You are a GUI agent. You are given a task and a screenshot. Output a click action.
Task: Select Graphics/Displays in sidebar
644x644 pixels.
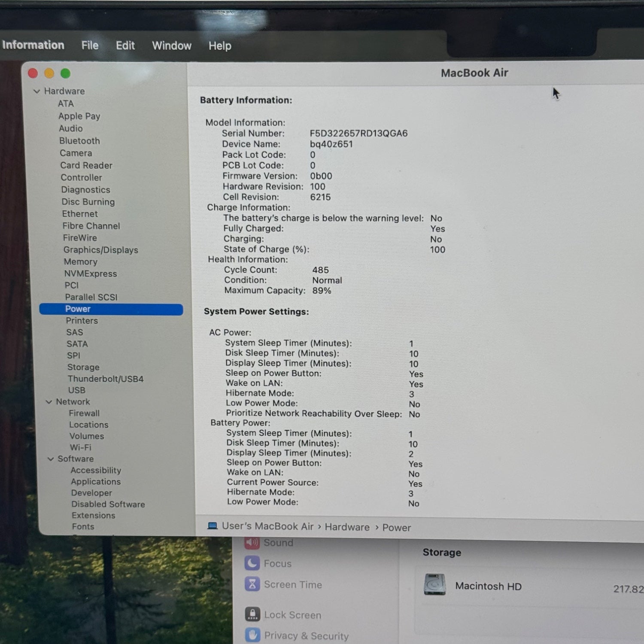tap(101, 250)
